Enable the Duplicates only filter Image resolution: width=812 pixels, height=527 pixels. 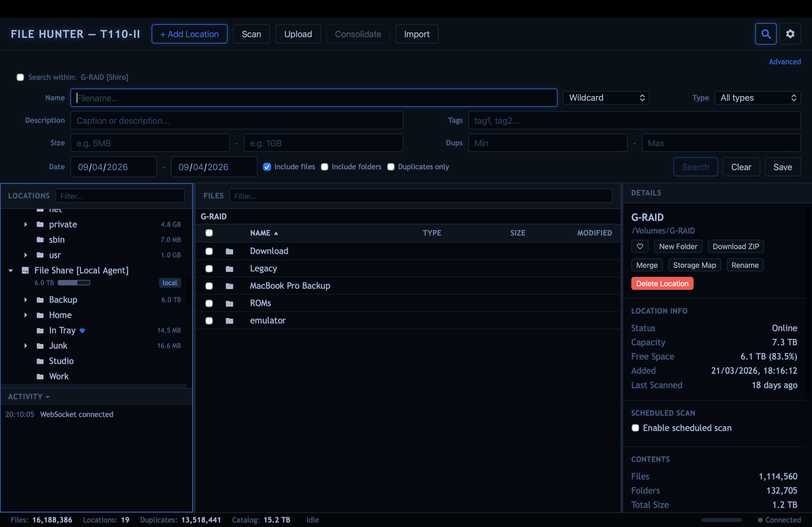click(391, 167)
